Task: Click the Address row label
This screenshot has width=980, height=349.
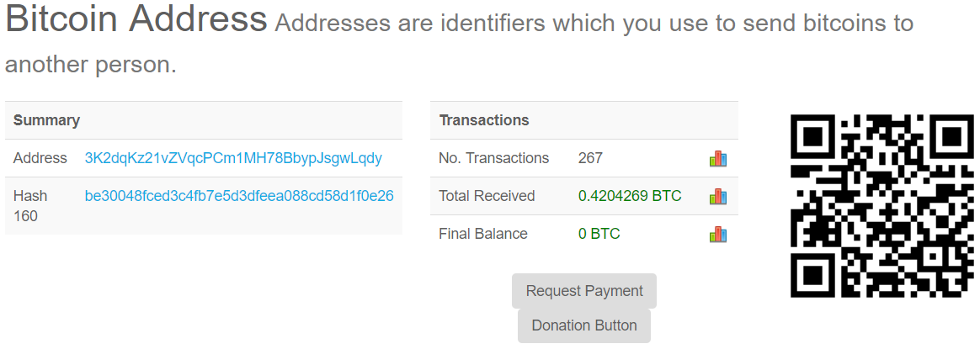Action: coord(40,158)
